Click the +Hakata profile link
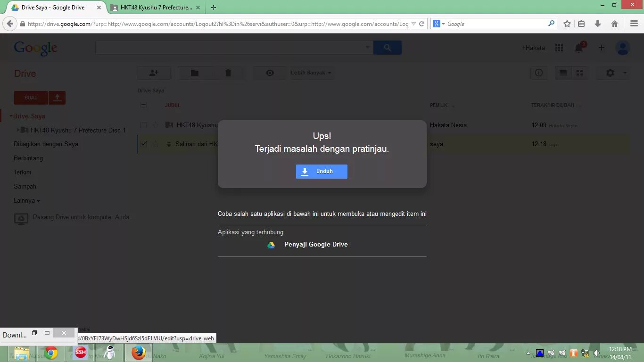Screen dimensions: 644x362 coord(533,48)
